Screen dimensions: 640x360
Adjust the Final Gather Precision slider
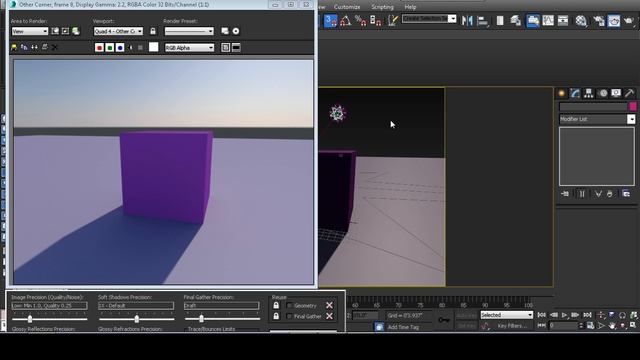pyautogui.click(x=201, y=319)
